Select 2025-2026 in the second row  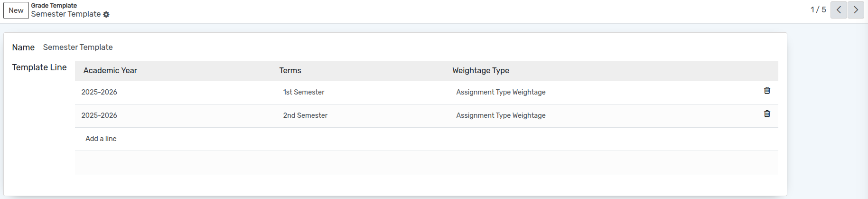[99, 115]
